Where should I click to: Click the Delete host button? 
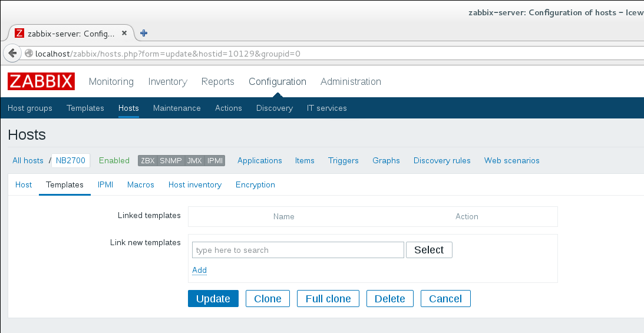tap(390, 298)
